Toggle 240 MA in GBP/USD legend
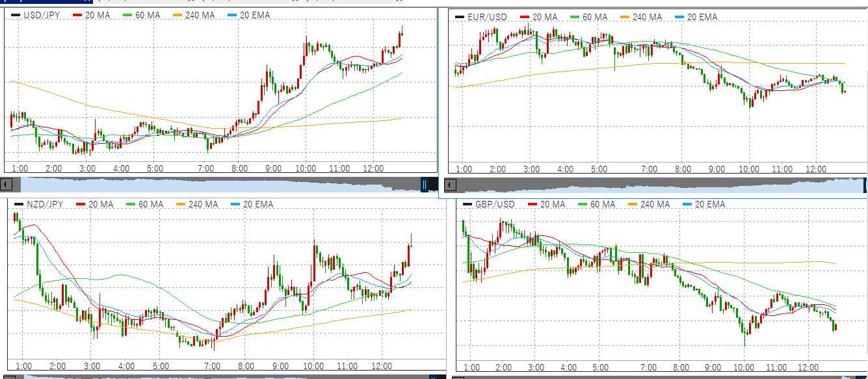The width and height of the screenshot is (868, 379). pyautogui.click(x=650, y=204)
